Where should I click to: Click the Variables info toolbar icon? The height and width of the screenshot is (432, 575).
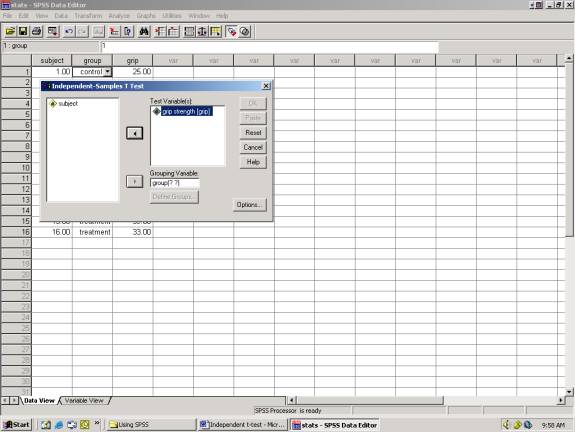click(x=128, y=32)
